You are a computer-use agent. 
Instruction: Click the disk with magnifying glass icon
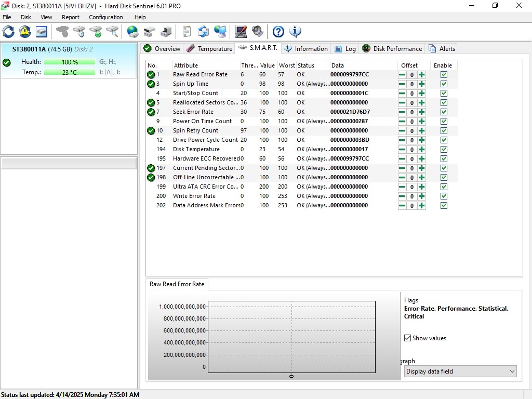(x=112, y=32)
